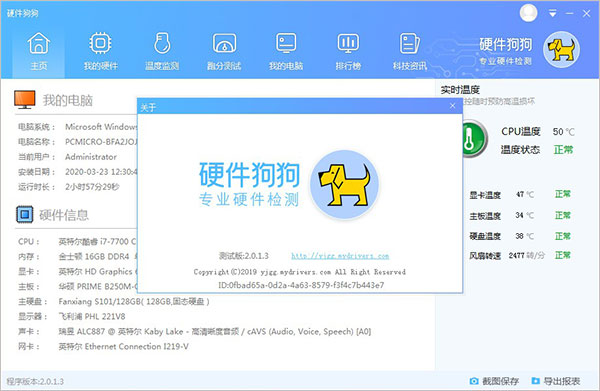Click 截图保存 screenshot save button
Screen dimensions: 600x391
tap(494, 381)
